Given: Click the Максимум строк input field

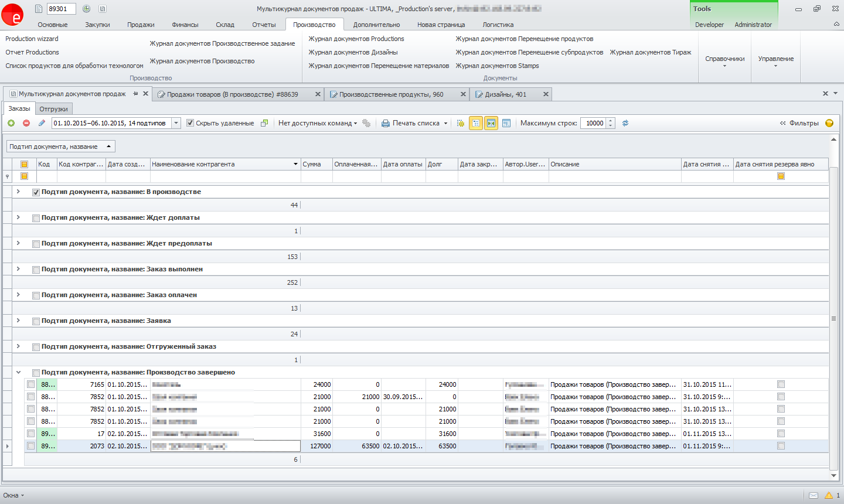Looking at the screenshot, I should pos(594,123).
